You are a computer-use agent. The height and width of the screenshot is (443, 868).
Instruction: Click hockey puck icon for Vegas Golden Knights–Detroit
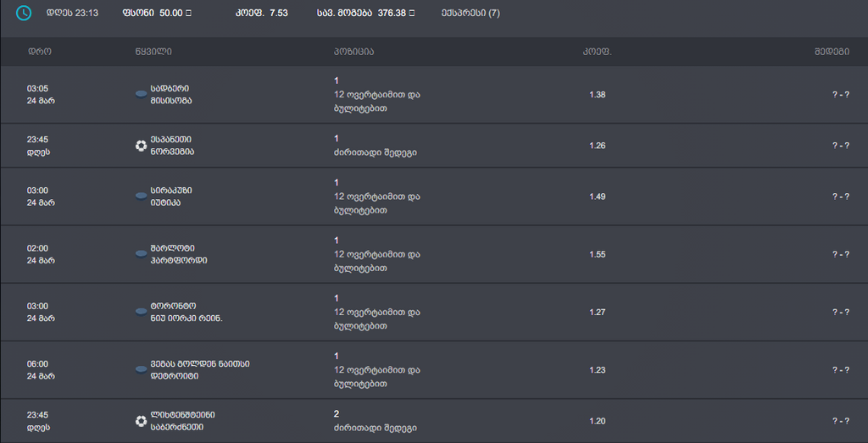(141, 369)
